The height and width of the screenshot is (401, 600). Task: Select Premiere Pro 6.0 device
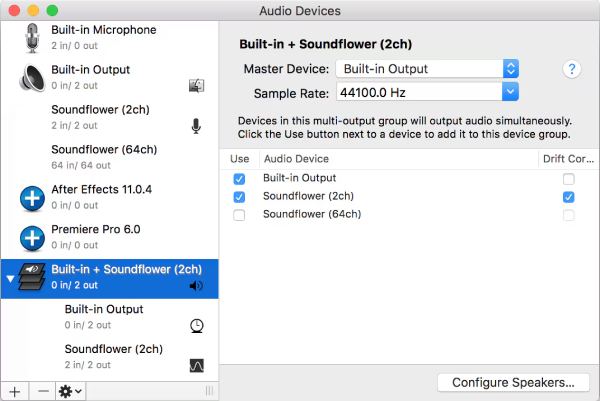[109, 237]
